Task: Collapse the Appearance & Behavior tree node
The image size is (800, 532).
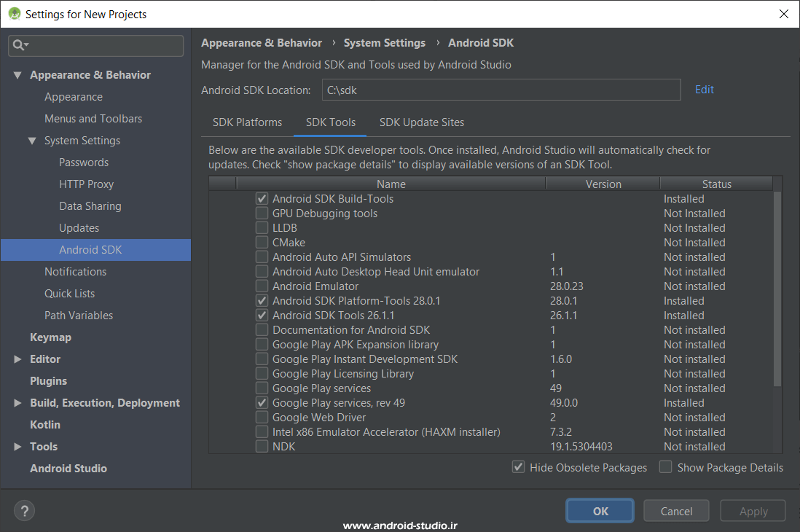Action: [17, 75]
